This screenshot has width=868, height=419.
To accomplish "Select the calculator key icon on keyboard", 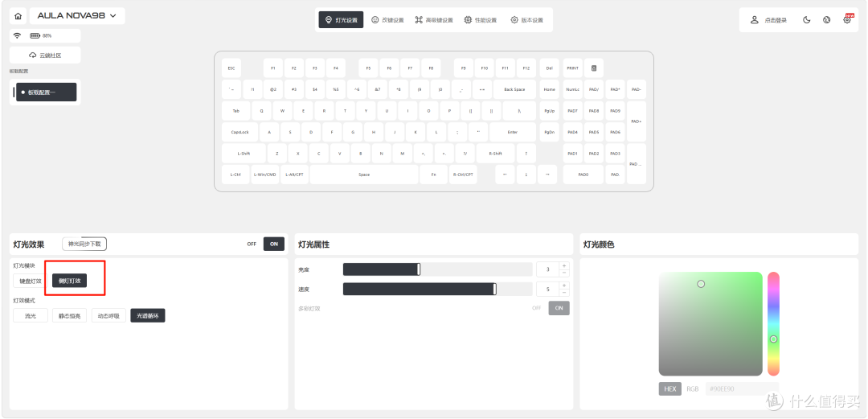I will pyautogui.click(x=593, y=68).
